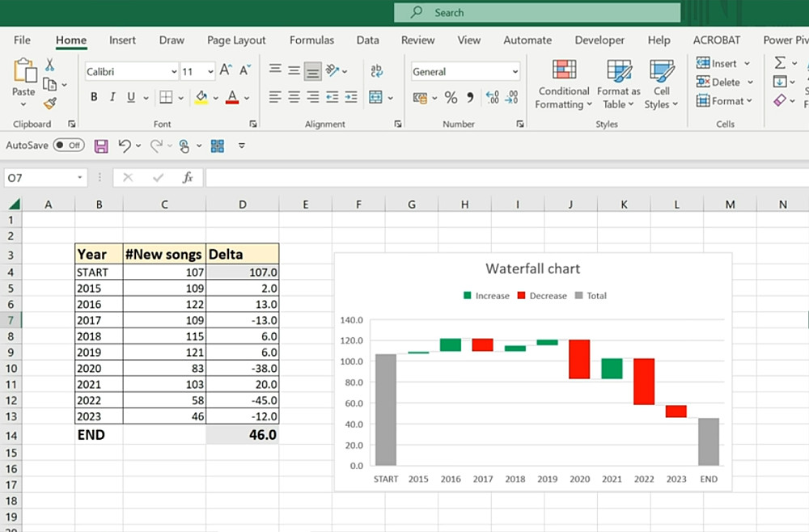This screenshot has height=532, width=809.
Task: Open the Insert ribbon tab
Action: pyautogui.click(x=122, y=40)
